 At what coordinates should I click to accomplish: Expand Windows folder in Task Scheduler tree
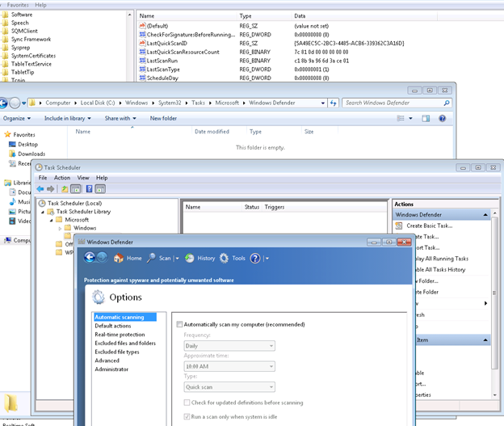pyautogui.click(x=60, y=229)
